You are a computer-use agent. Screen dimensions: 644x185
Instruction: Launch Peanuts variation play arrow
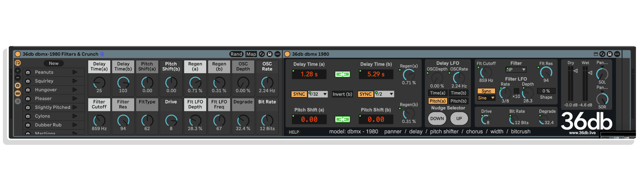[75, 72]
